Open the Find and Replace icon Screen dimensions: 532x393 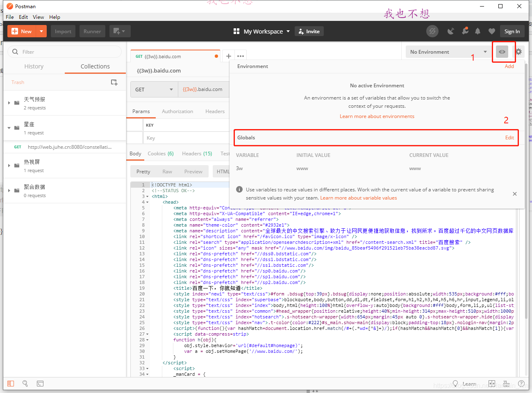[25, 384]
